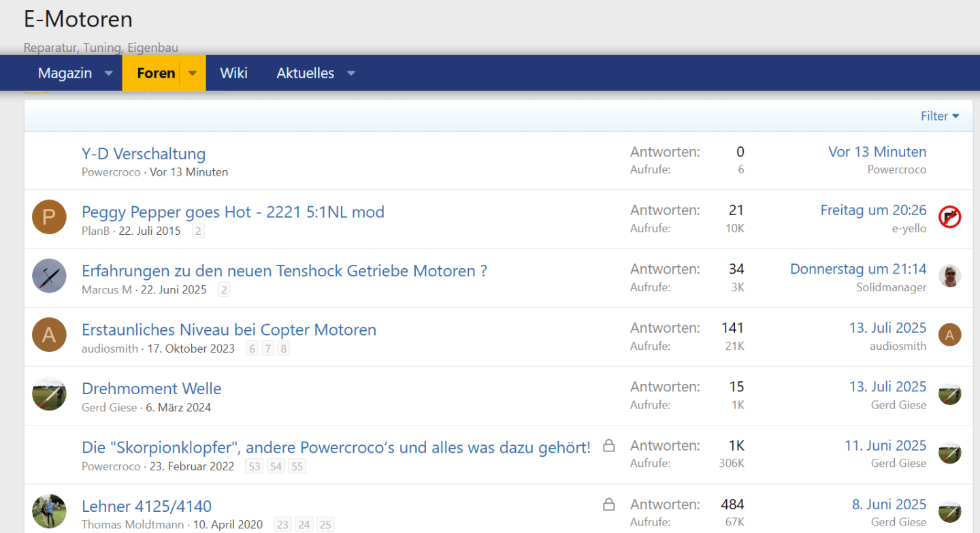This screenshot has width=980, height=533.
Task: Open the Wiki navigation item
Action: click(x=233, y=73)
